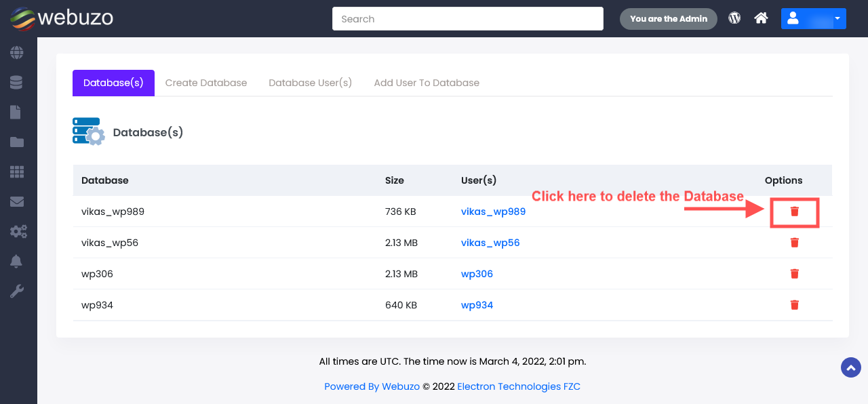Click the vikas_wp56 user link
Viewport: 868px width, 404px height.
[x=490, y=243]
